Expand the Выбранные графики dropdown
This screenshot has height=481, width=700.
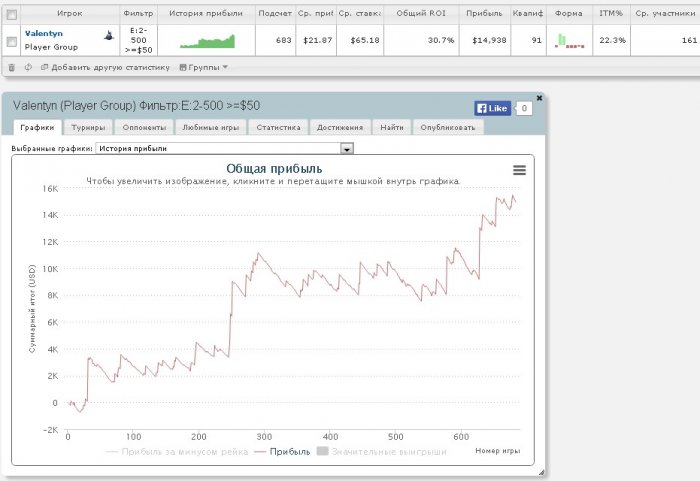click(x=347, y=148)
